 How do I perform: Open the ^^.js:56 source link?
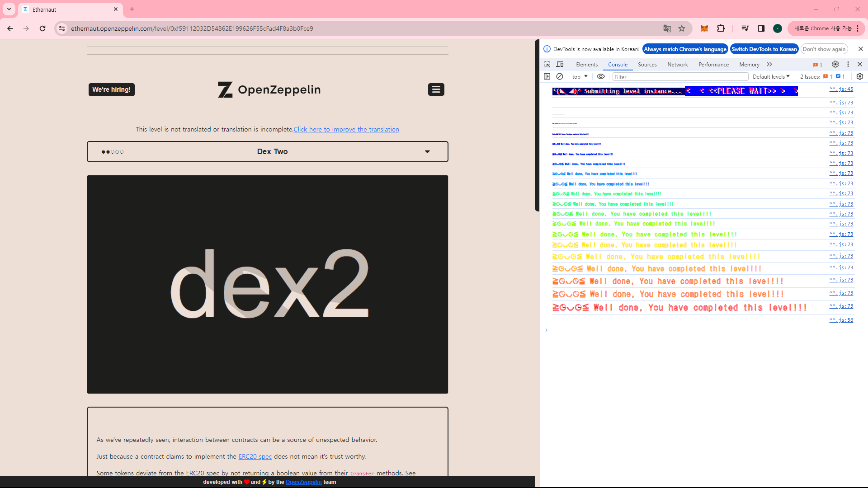coord(841,320)
